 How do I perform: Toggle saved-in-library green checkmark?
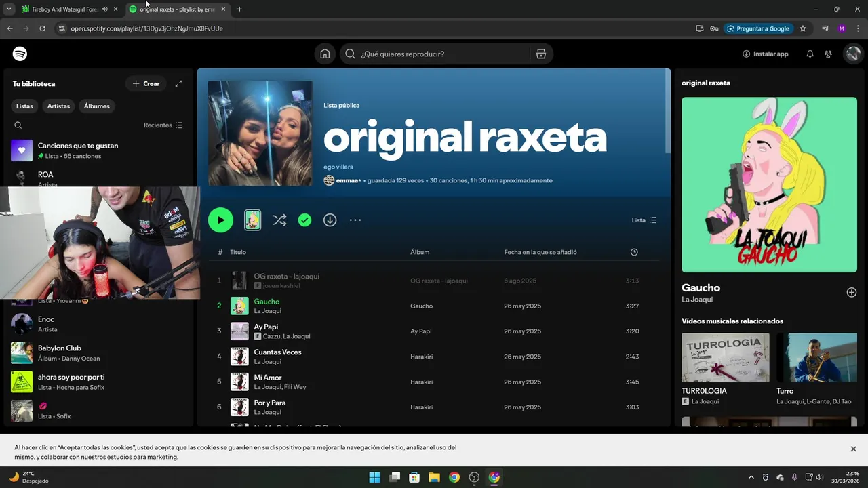304,220
